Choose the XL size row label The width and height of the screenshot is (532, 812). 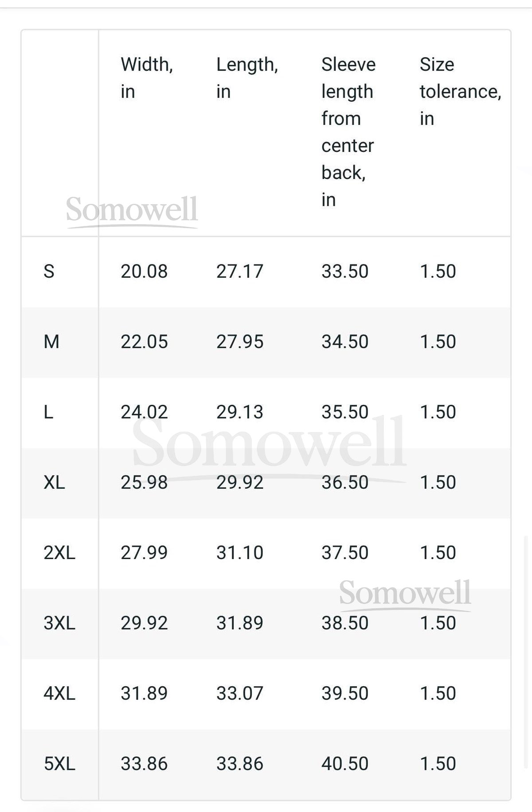(x=54, y=482)
